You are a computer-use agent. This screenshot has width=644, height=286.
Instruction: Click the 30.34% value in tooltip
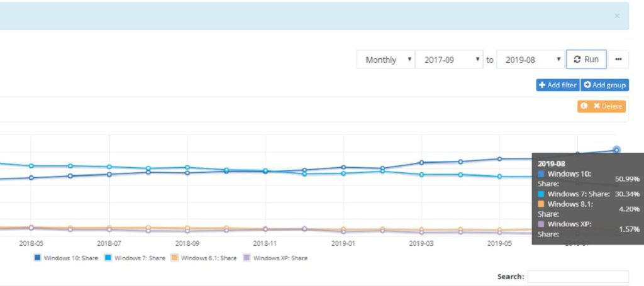coord(627,194)
